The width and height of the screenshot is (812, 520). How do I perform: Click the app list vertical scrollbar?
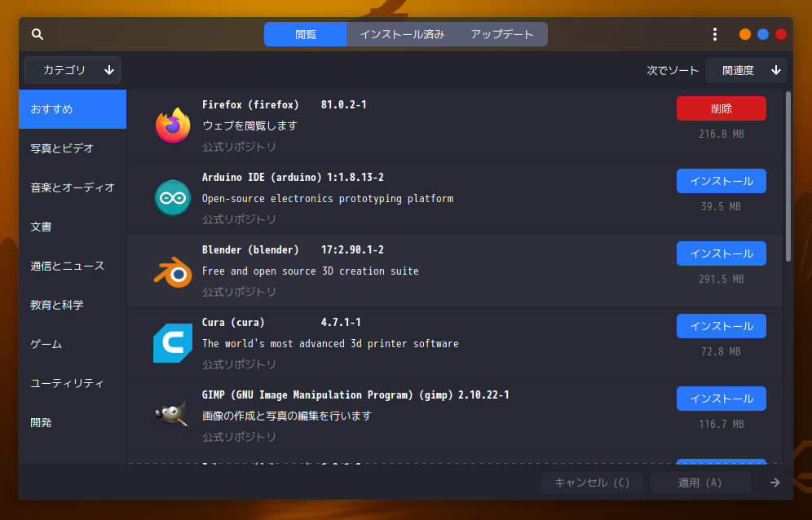(x=788, y=176)
